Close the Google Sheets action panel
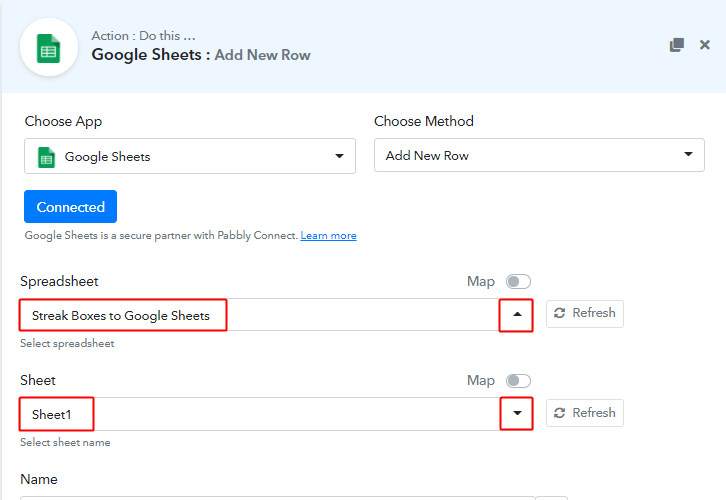This screenshot has width=726, height=500. 705,45
